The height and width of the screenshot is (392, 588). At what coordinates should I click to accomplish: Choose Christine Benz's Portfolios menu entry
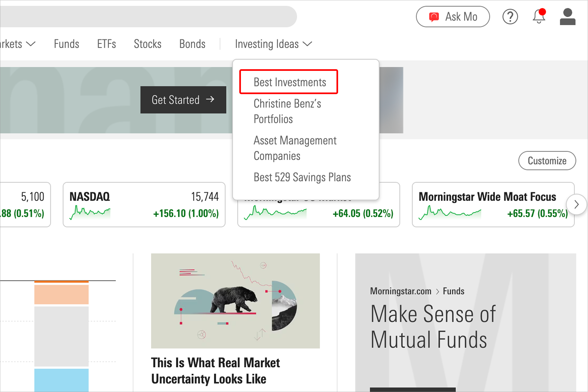point(287,111)
